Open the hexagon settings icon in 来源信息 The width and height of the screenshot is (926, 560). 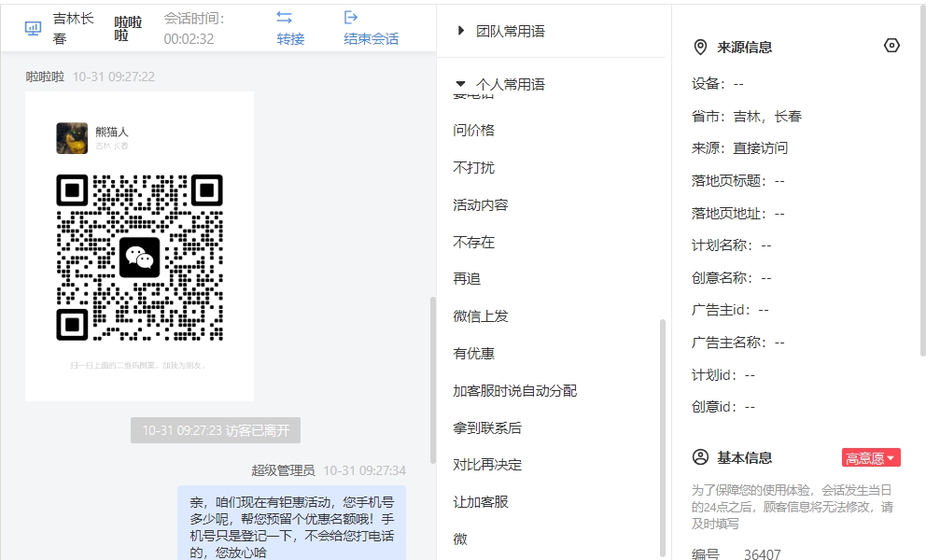point(891,46)
